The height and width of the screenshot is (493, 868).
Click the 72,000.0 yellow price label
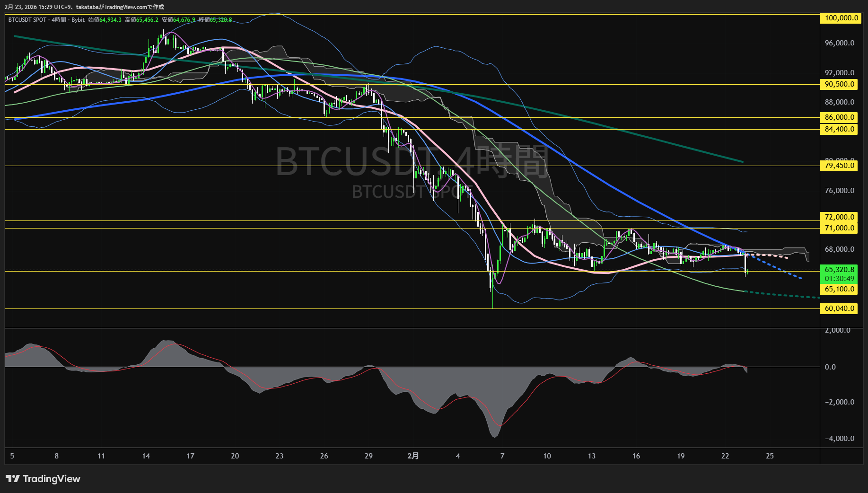click(839, 217)
